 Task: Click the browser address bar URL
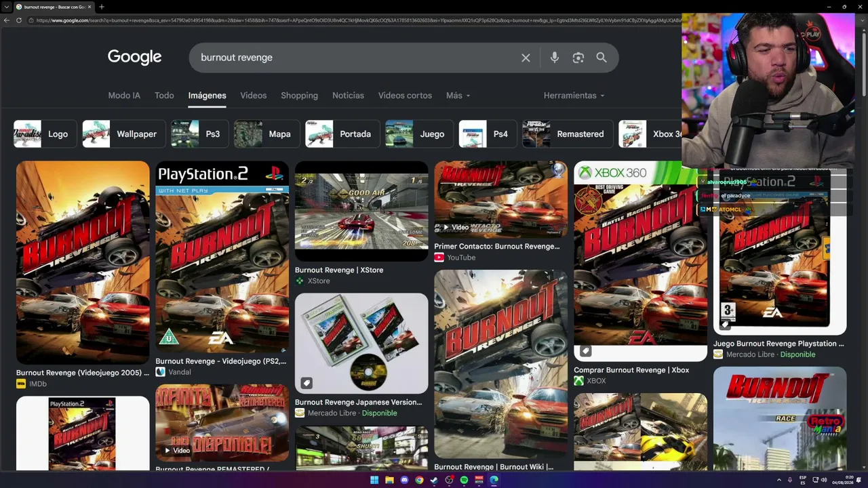[x=359, y=20]
